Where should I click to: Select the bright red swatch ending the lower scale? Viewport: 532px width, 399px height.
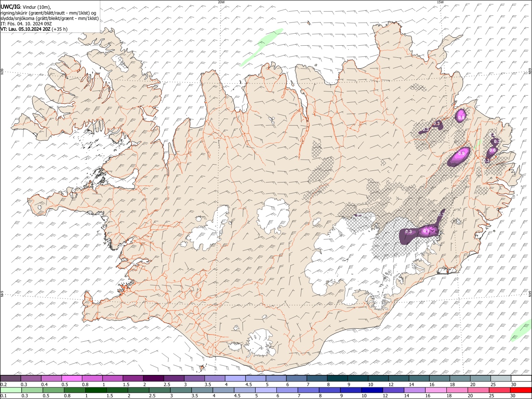point(521,390)
